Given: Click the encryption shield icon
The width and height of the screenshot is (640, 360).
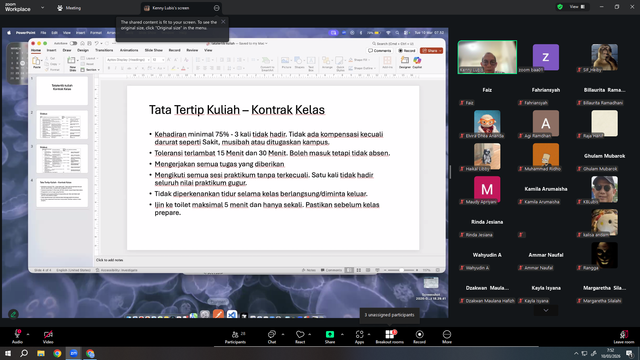Looking at the screenshot, I should [560, 7].
